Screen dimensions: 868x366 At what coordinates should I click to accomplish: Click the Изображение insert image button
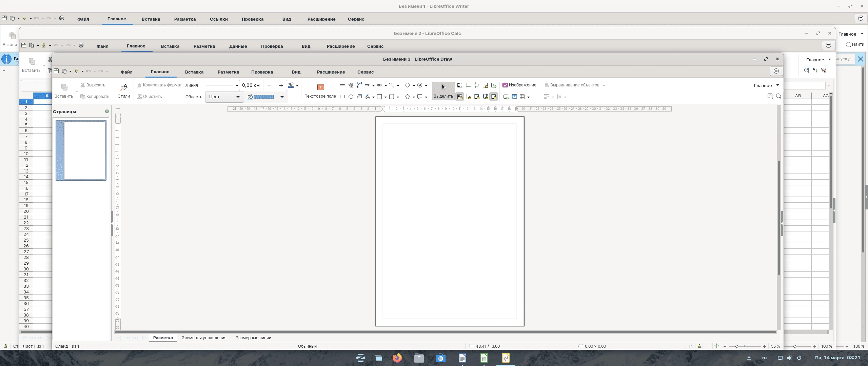coord(519,85)
